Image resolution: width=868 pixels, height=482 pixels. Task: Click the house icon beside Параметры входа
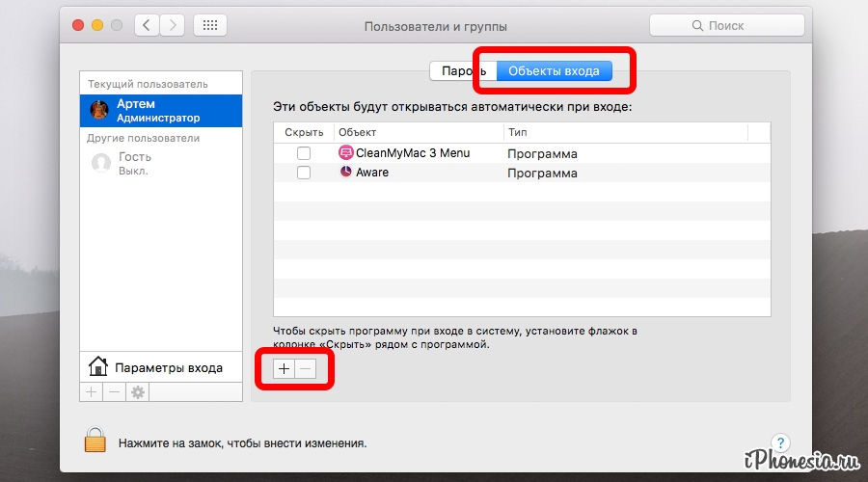(98, 366)
